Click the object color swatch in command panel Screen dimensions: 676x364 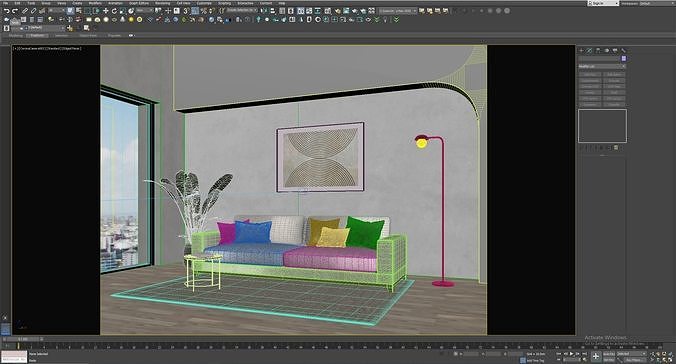pos(624,58)
